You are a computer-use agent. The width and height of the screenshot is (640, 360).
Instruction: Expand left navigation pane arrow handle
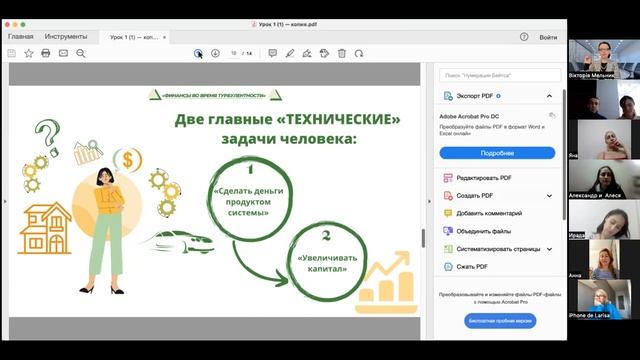click(x=4, y=201)
